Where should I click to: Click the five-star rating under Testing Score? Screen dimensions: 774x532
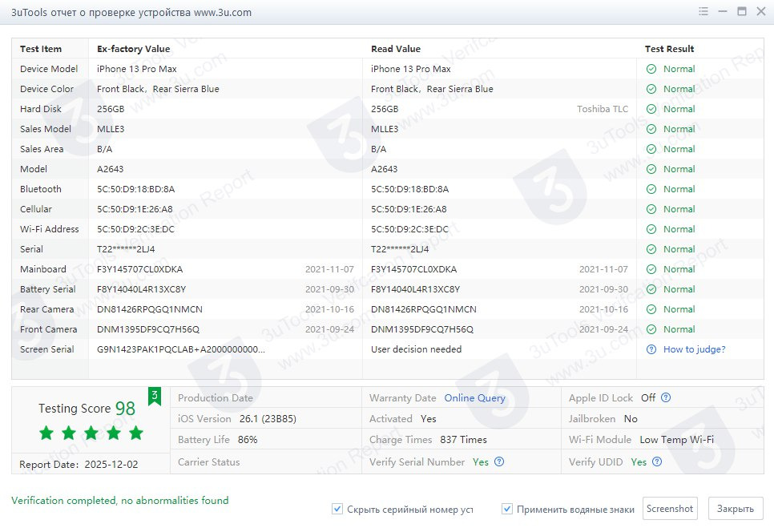[x=91, y=433]
